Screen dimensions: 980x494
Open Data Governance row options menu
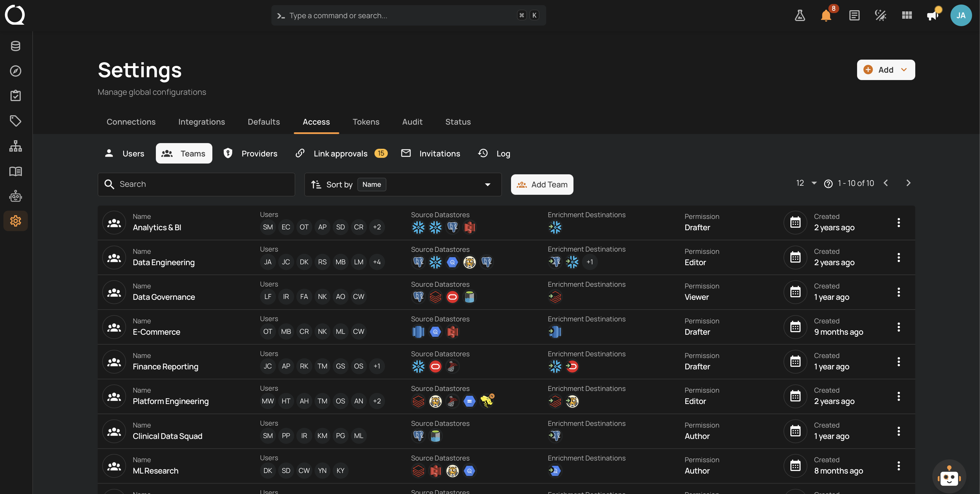[899, 292]
